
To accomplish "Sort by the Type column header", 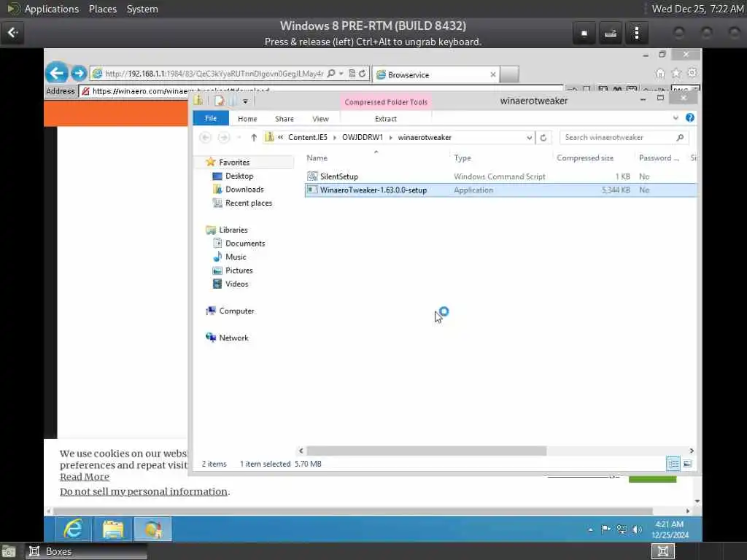I will 462,158.
